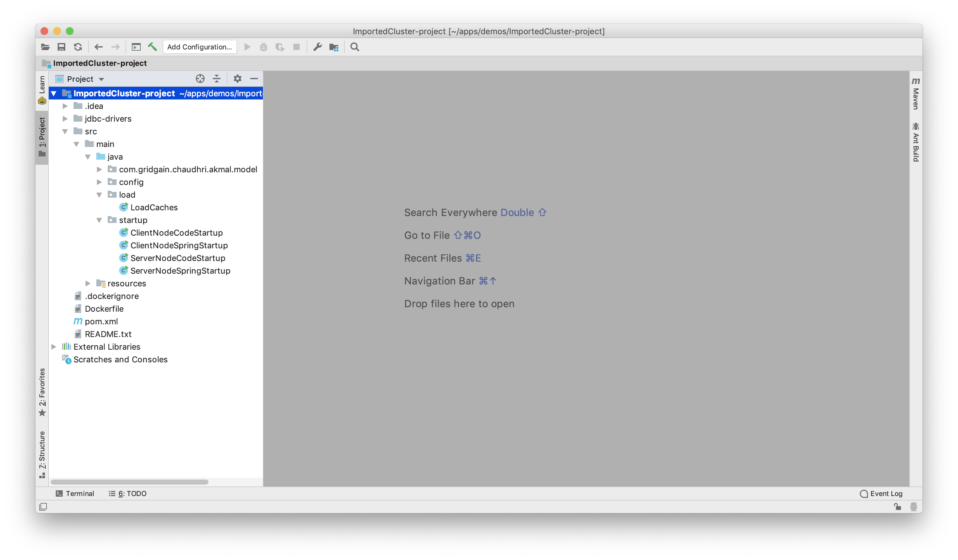Collapse the startup package
Image resolution: width=958 pixels, height=560 pixels.
(99, 220)
